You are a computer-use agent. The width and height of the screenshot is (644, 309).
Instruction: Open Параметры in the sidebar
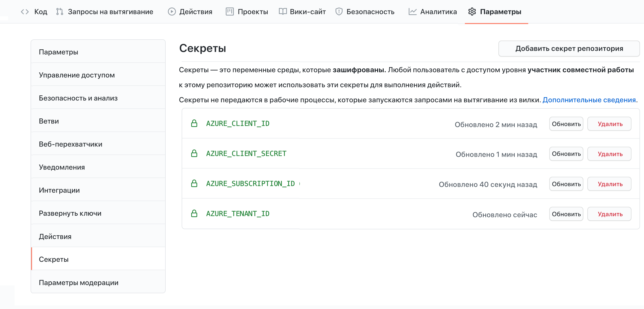[x=98, y=52]
